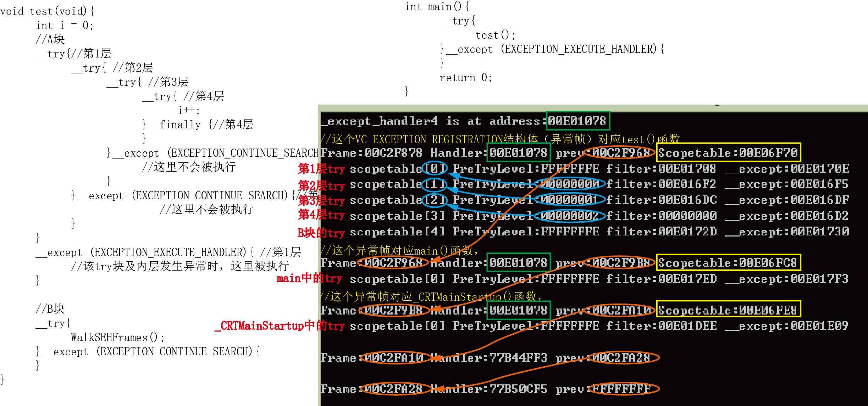Click the 'main中的try' red label
The height and width of the screenshot is (406, 868).
309,278
